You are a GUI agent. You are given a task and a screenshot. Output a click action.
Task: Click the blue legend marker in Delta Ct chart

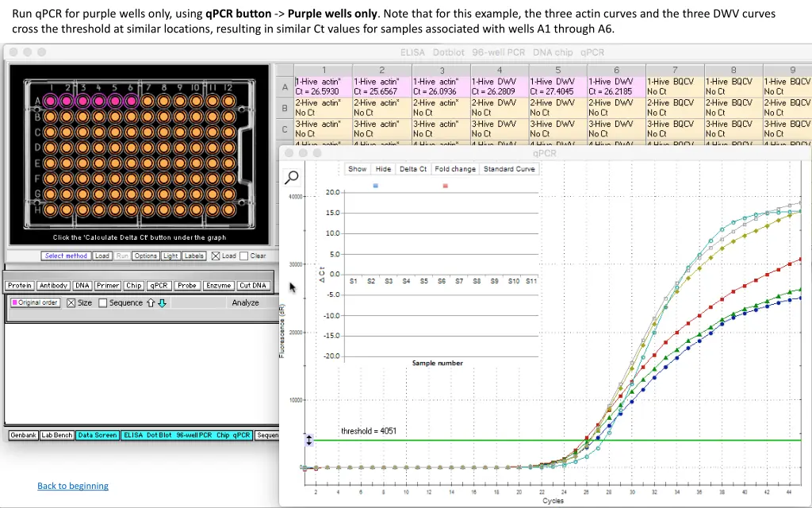375,186
